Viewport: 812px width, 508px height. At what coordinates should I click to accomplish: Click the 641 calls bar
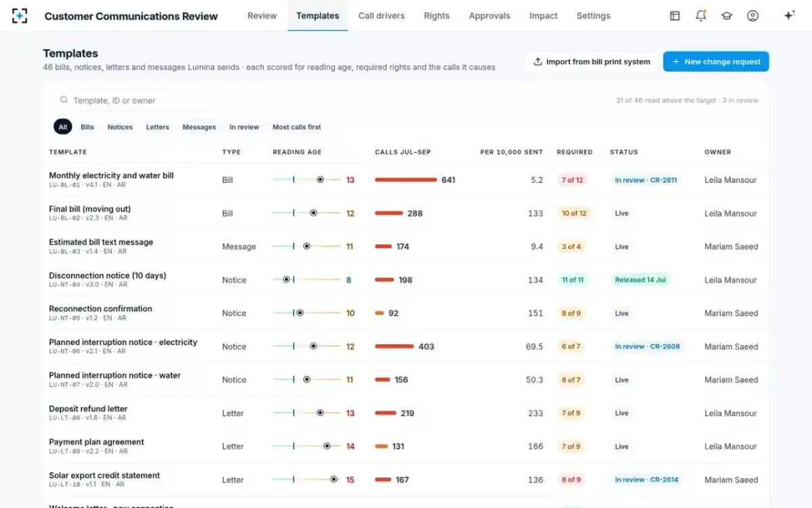click(406, 179)
